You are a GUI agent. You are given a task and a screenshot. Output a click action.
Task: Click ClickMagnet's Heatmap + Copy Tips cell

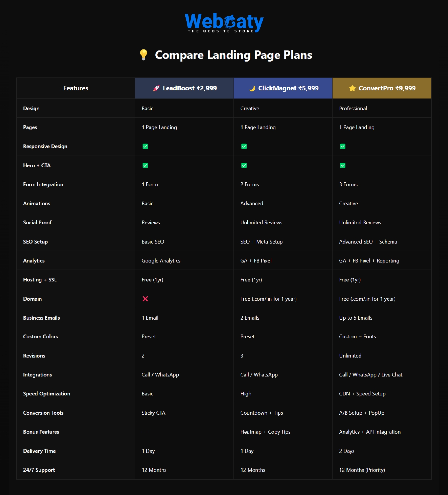click(x=265, y=432)
